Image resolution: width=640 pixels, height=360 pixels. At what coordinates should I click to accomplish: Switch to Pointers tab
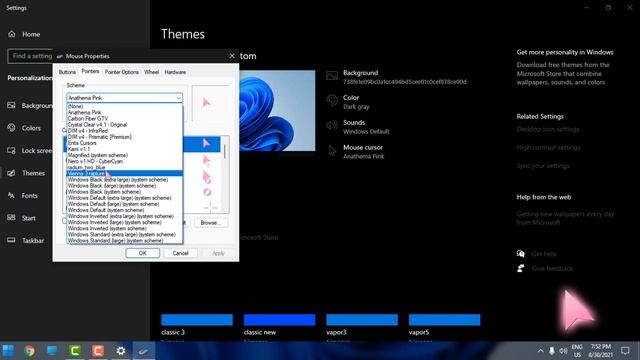point(90,71)
